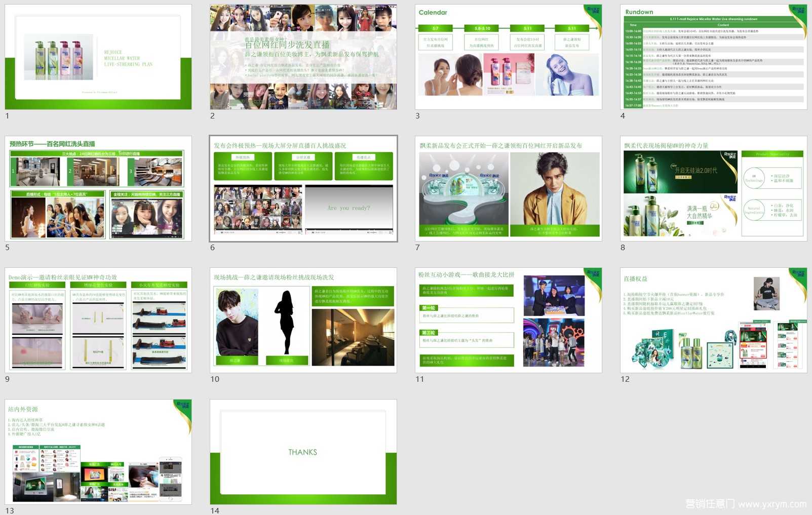This screenshot has height=515, width=812.
Task: Click slide number label "8"
Action: click(x=623, y=248)
